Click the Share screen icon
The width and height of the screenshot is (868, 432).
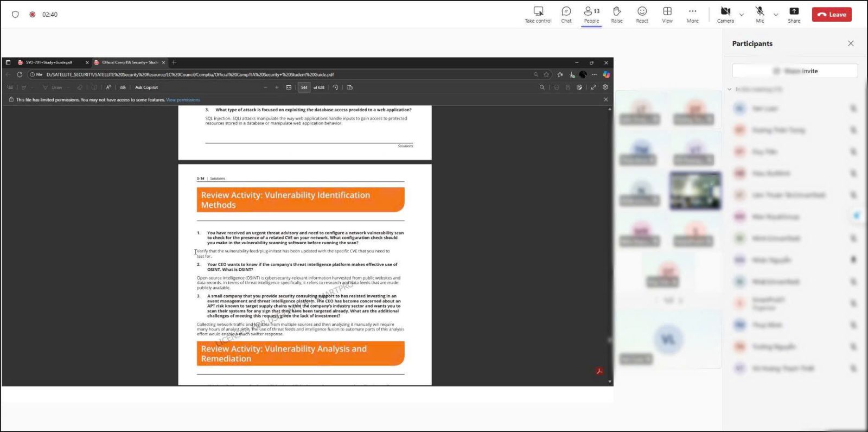point(794,14)
